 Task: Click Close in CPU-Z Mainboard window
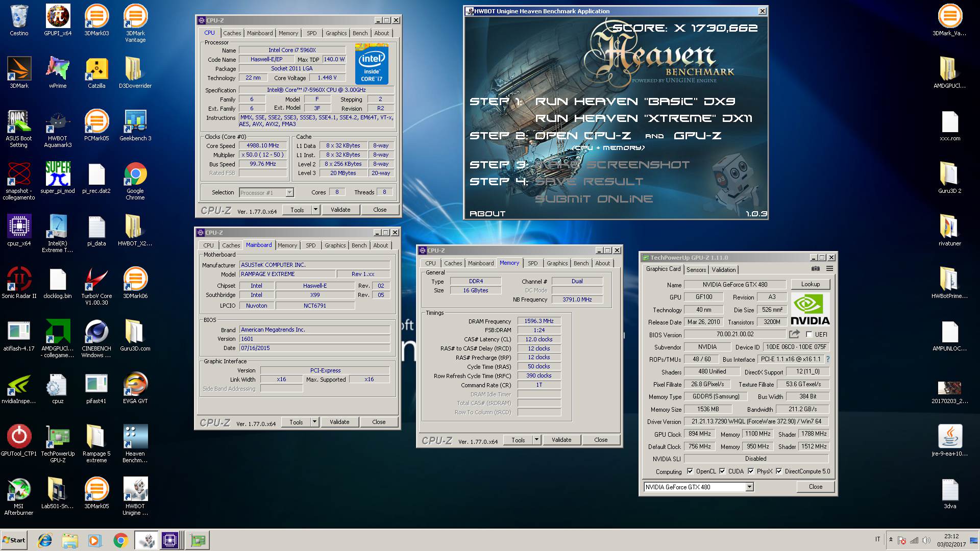[x=379, y=422]
